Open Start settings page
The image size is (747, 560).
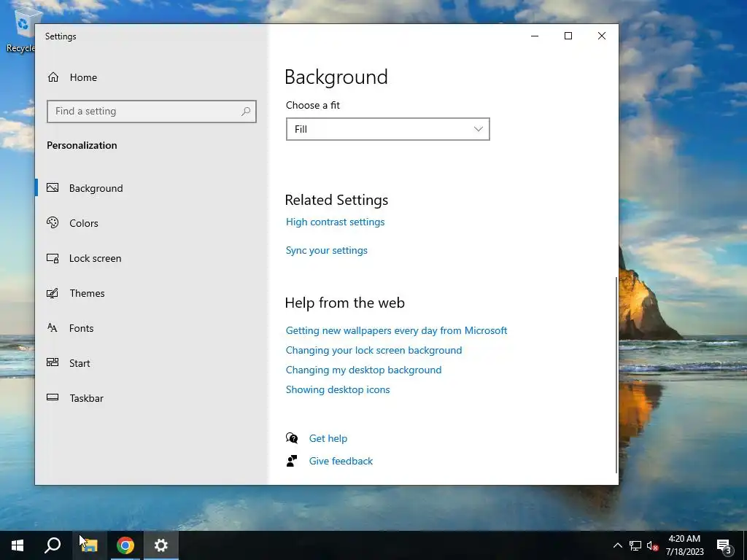[80, 363]
